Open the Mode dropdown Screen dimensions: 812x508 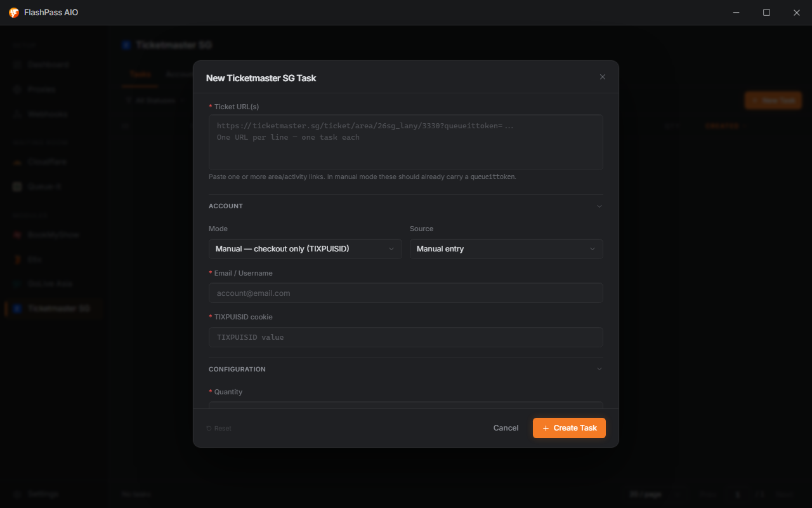point(305,249)
